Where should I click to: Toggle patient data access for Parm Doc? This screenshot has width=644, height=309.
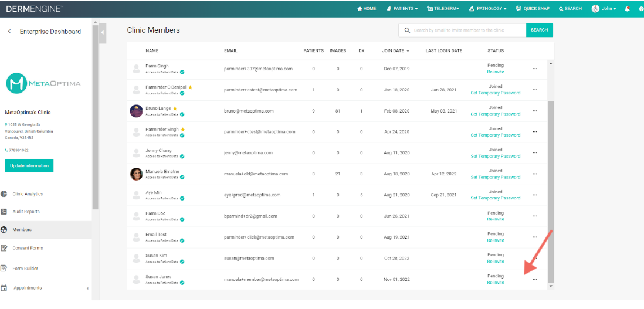[x=182, y=219]
